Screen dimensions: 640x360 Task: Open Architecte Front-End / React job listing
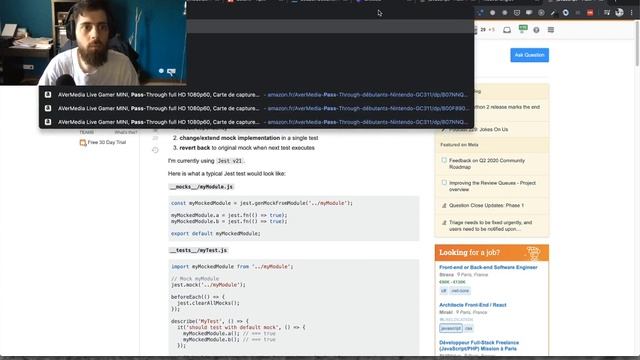[x=473, y=305]
